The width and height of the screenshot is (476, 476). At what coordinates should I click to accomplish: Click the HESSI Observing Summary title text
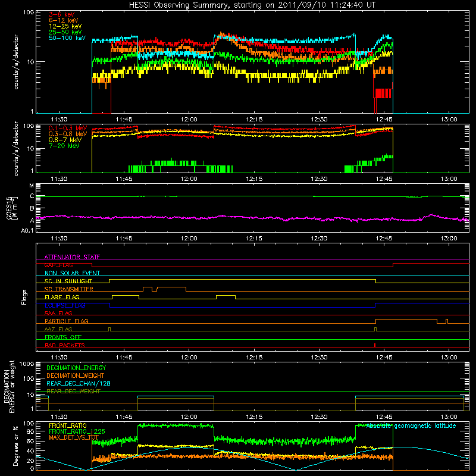point(252,5)
